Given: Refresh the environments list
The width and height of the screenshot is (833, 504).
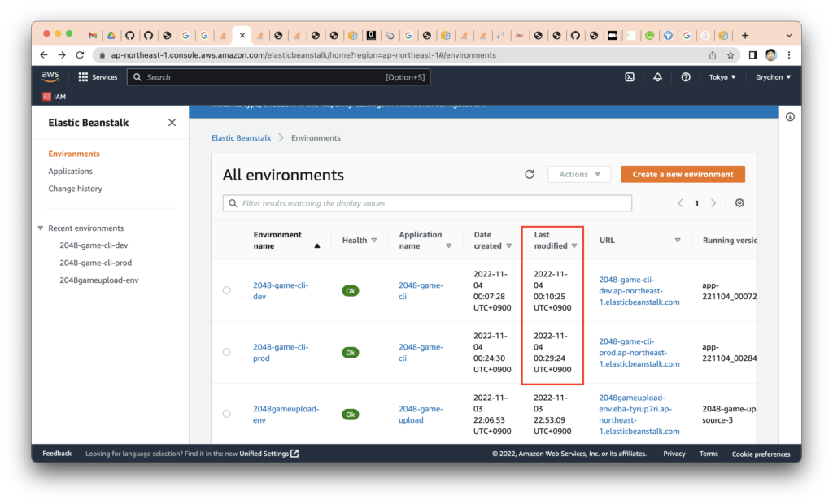Looking at the screenshot, I should coord(530,174).
